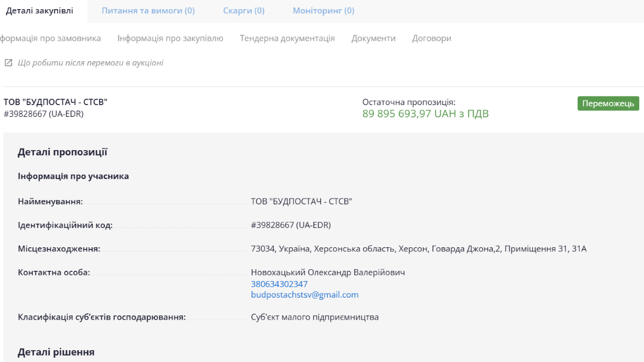The image size is (644, 362).
Task: Jump to Інформація про замовника section
Action: coord(49,39)
